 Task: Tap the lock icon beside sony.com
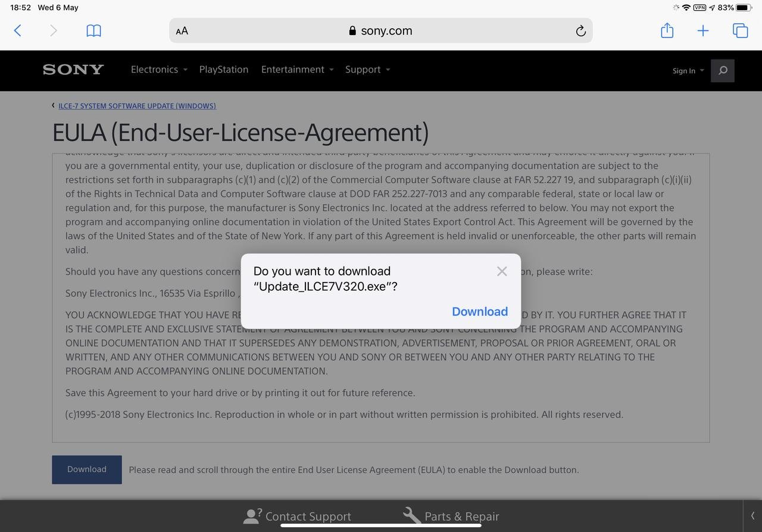coord(352,31)
